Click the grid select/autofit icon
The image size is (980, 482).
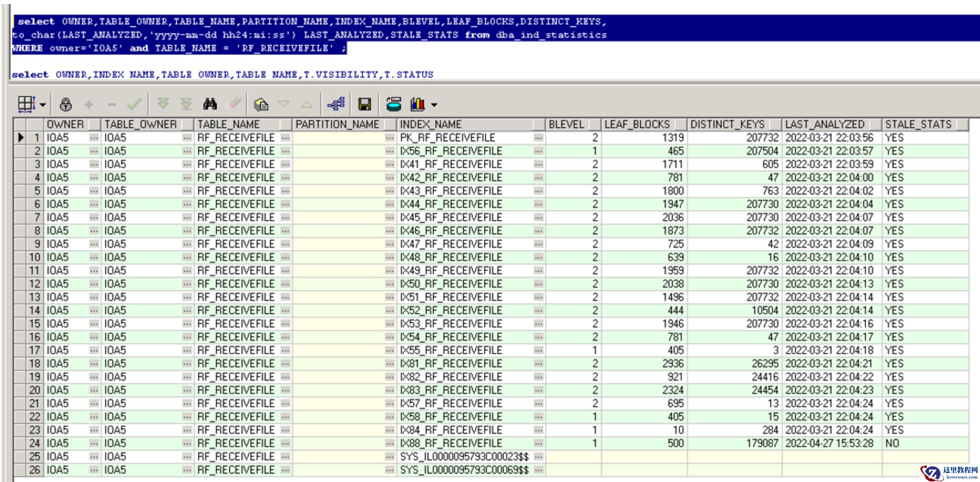[x=26, y=104]
